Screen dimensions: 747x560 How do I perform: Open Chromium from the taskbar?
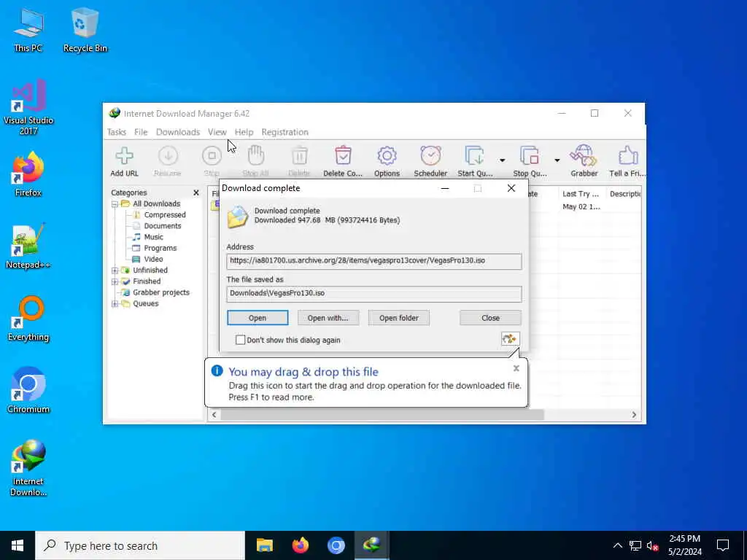336,545
